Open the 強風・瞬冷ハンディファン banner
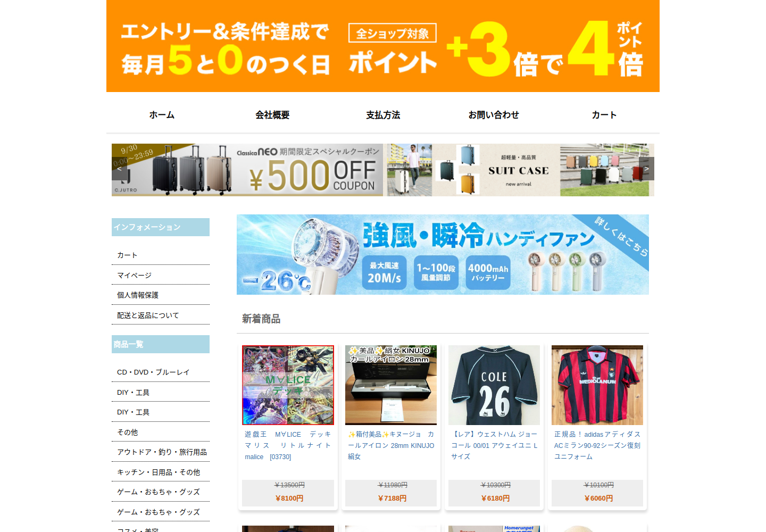This screenshot has height=532, width=766. (443, 254)
